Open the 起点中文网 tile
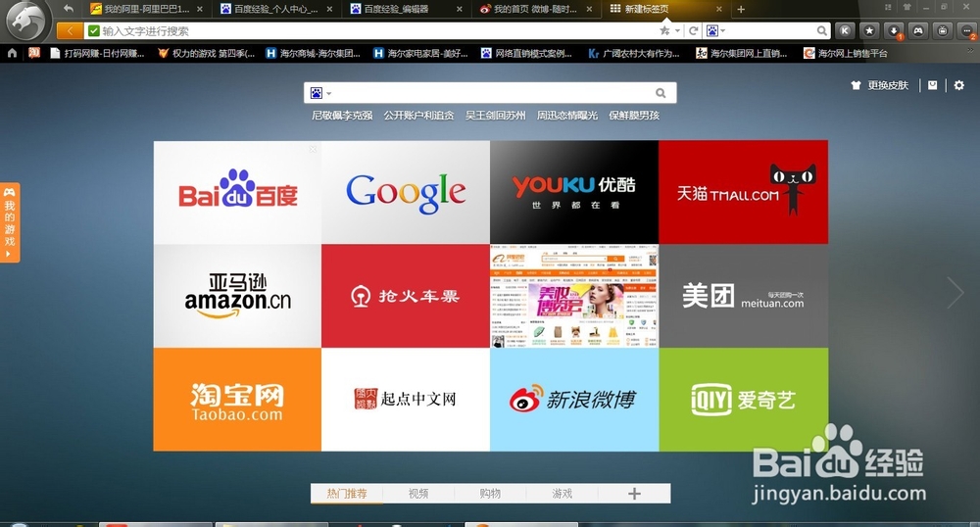This screenshot has width=980, height=527. pos(406,400)
